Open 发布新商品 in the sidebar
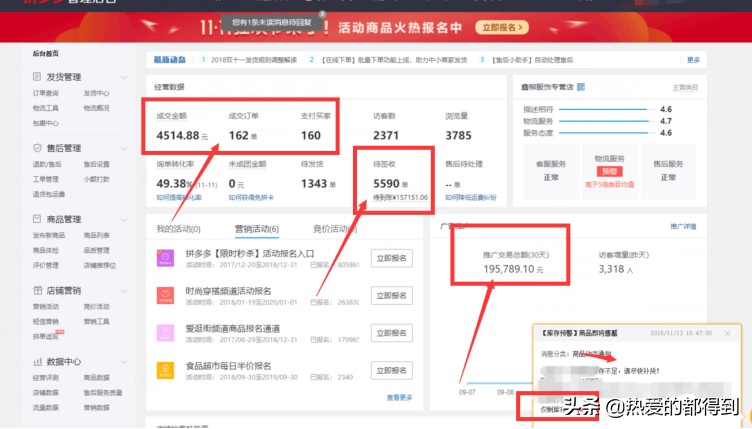 pyautogui.click(x=48, y=235)
